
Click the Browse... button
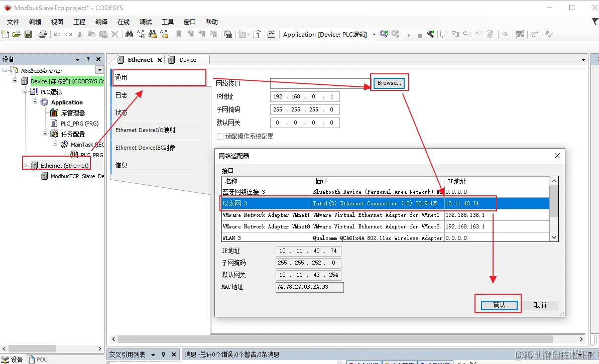pos(389,83)
